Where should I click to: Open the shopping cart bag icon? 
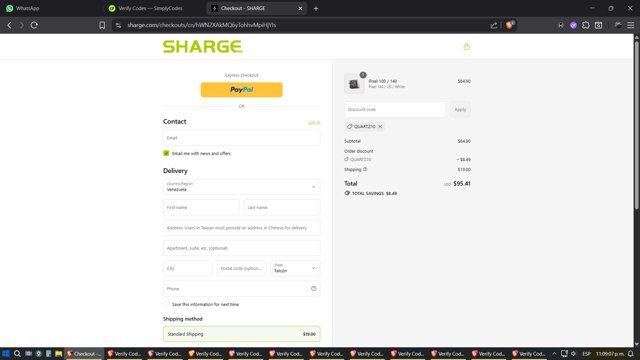467,47
